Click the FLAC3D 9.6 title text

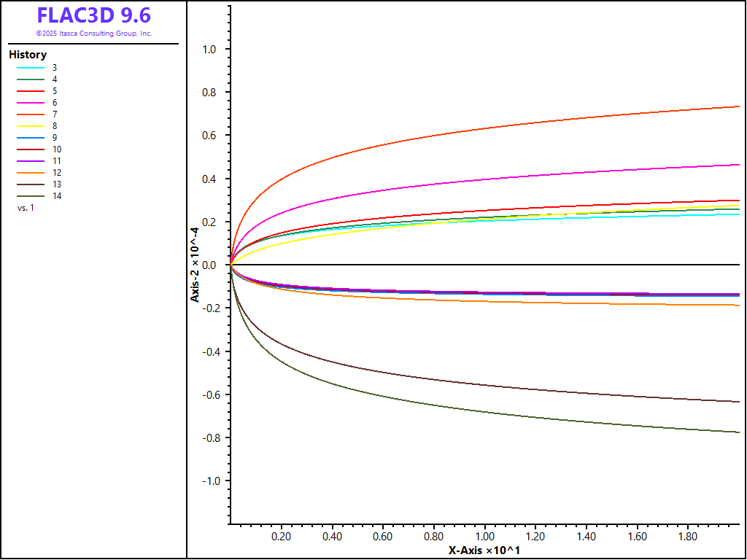pos(93,15)
